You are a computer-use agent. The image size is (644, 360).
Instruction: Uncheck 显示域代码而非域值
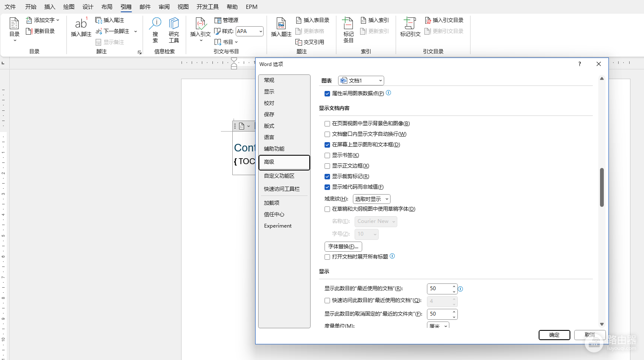327,187
